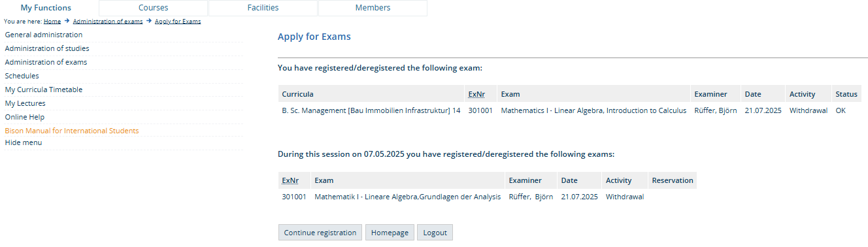This screenshot has height=247, width=868.
Task: Open the My Functions tab
Action: (46, 8)
